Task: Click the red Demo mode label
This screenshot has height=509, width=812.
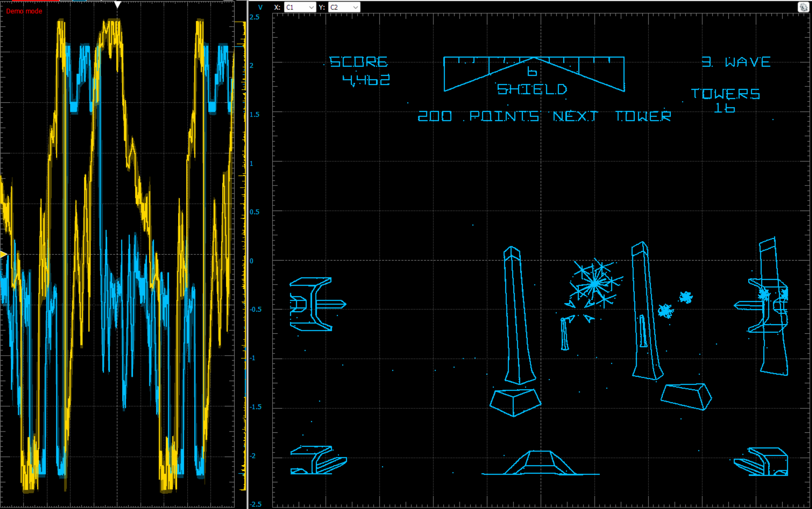Action: [24, 11]
